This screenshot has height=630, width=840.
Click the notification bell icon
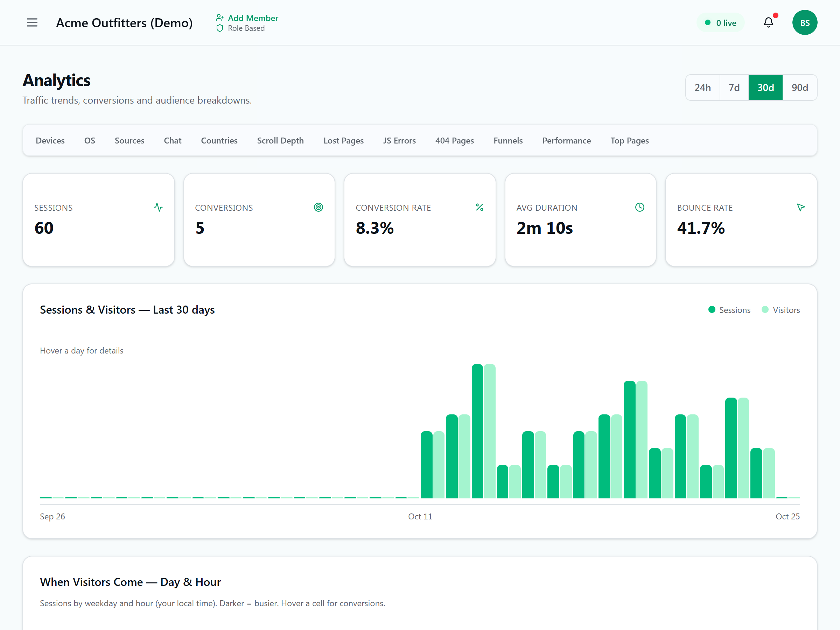click(x=769, y=23)
